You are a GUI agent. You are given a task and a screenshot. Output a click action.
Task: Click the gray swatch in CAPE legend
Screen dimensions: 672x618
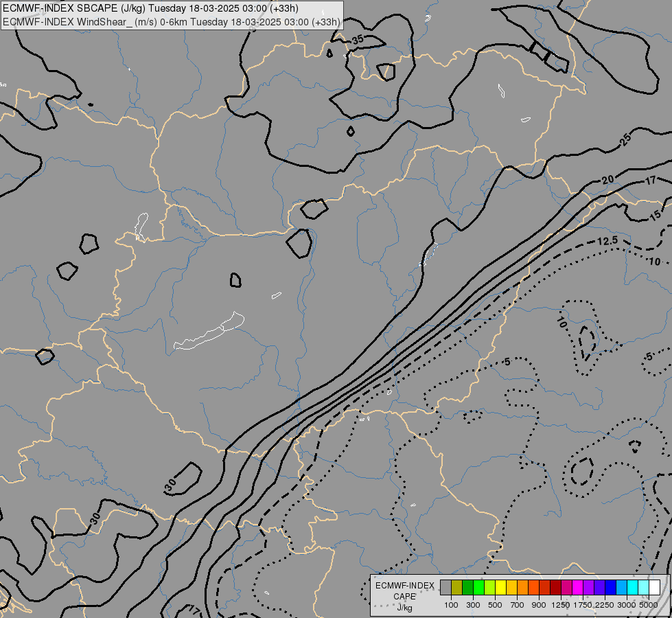click(445, 587)
